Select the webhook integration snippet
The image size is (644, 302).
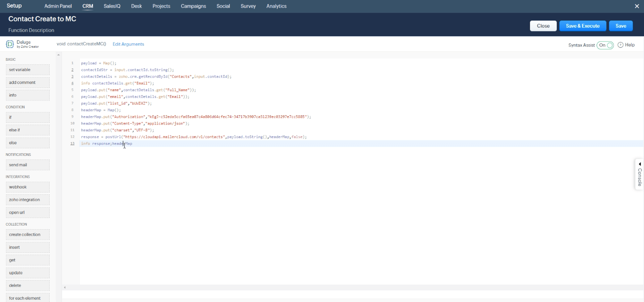[27, 187]
